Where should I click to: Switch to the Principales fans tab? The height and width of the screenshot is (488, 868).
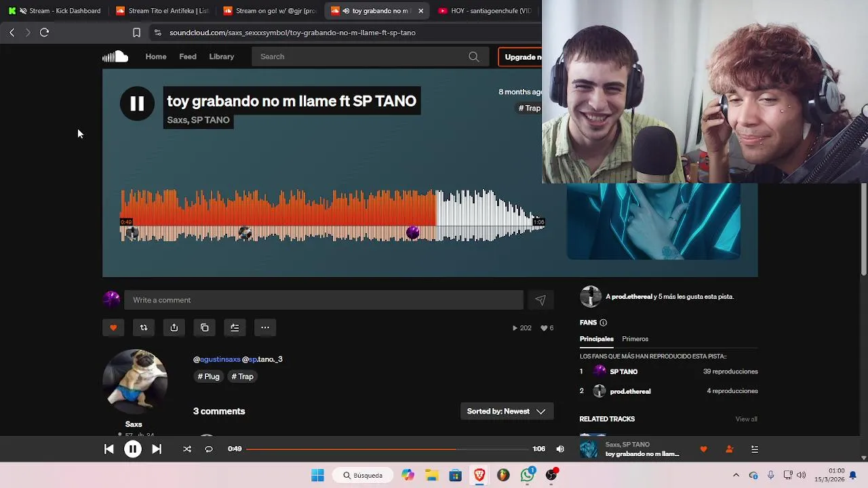tap(597, 339)
